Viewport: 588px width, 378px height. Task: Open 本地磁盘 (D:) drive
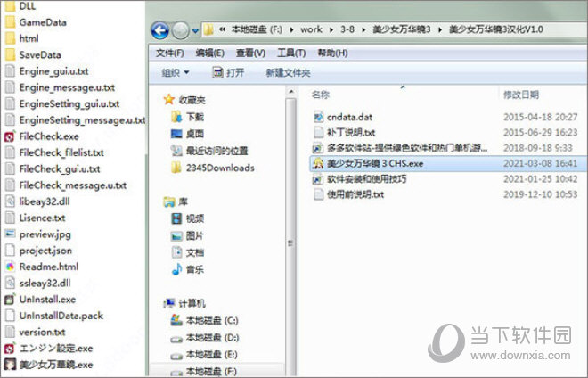tap(204, 338)
